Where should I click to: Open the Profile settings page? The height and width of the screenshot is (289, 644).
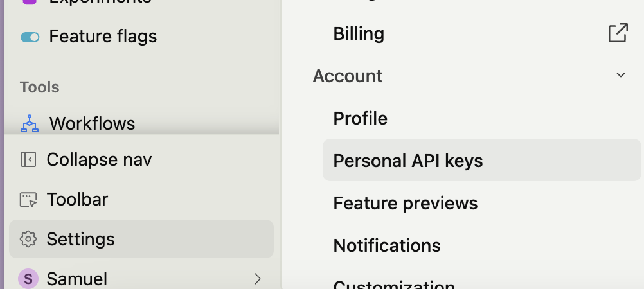[x=360, y=119]
